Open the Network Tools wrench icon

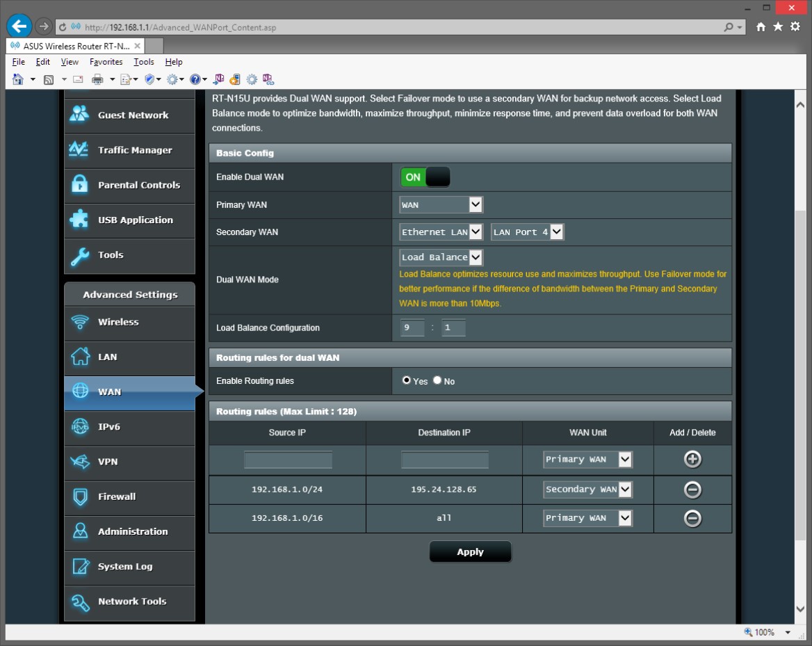point(80,601)
